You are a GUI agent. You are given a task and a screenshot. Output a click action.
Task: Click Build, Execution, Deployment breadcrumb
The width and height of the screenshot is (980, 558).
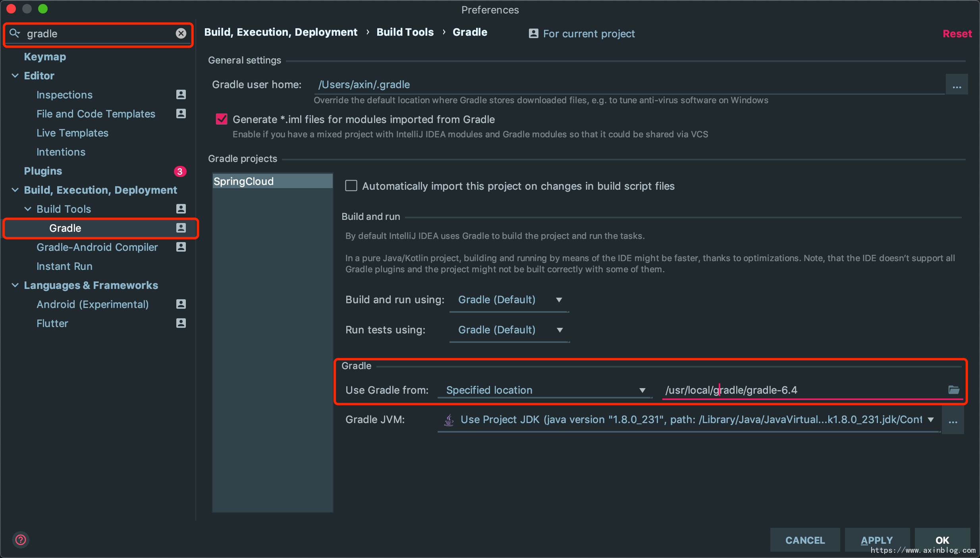click(281, 32)
